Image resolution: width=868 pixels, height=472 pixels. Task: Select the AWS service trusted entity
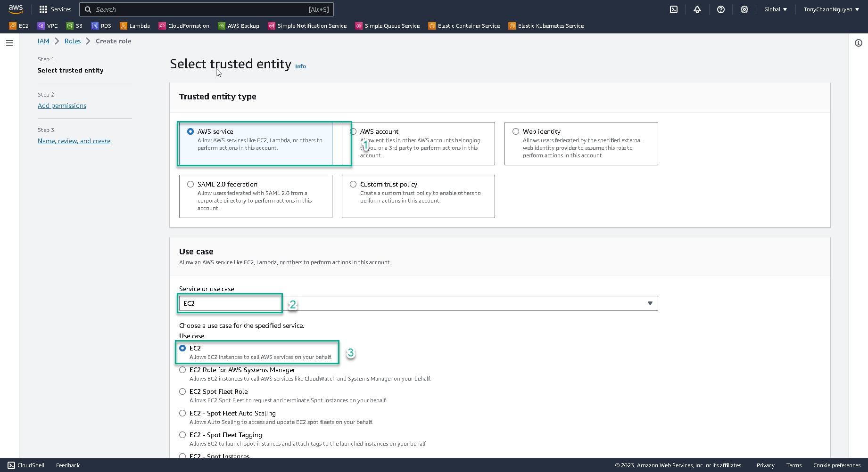(190, 131)
